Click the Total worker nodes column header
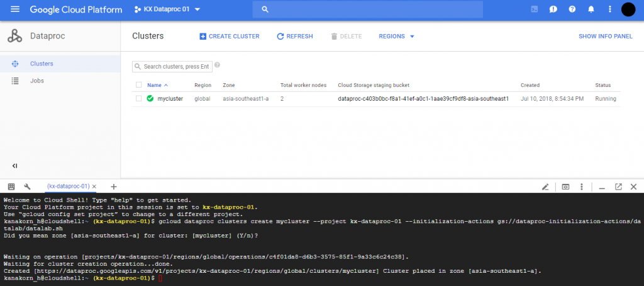The width and height of the screenshot is (644, 286). tap(303, 85)
